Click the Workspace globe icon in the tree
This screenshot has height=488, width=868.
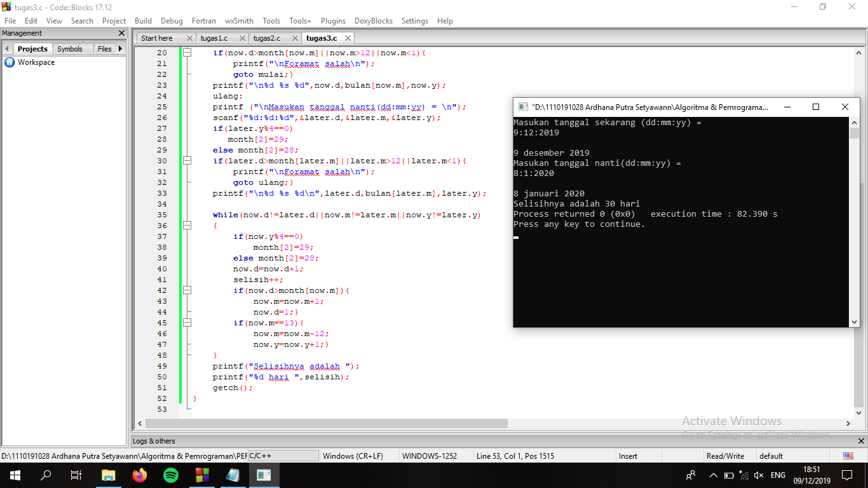point(10,62)
